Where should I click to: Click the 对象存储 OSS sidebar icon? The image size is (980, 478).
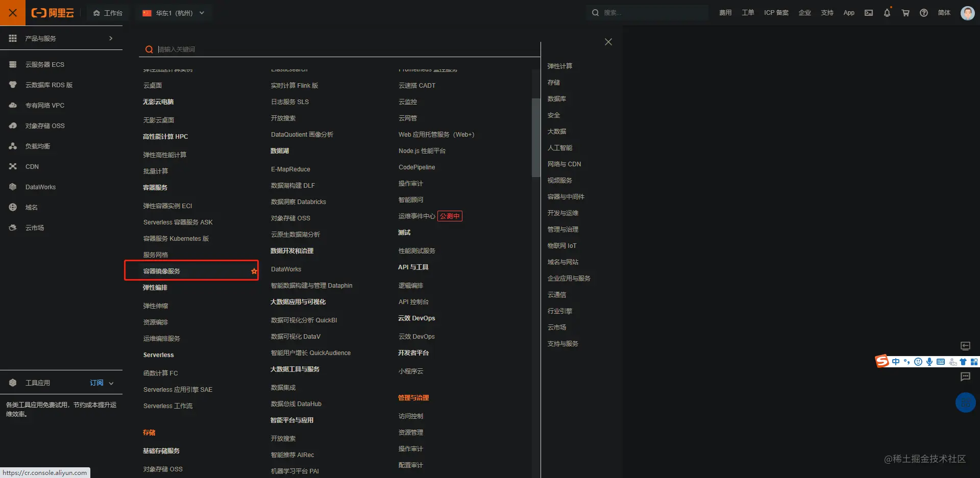point(13,125)
